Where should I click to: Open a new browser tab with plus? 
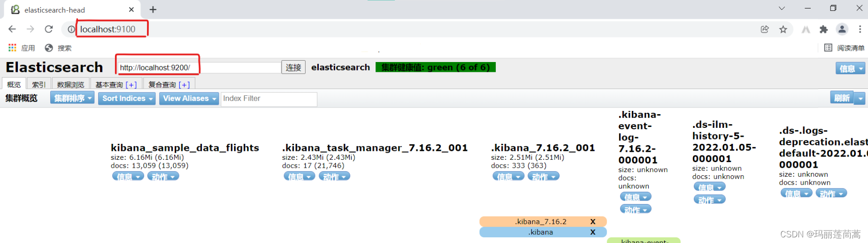coord(153,9)
